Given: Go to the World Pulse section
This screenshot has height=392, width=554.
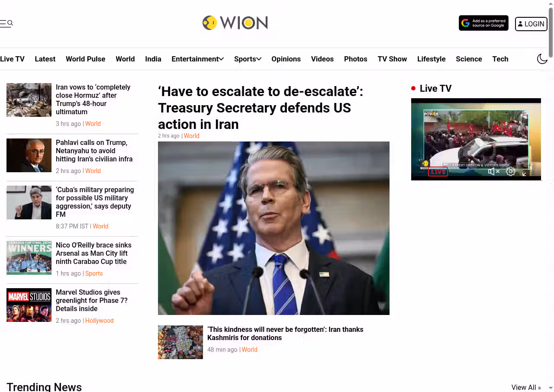Looking at the screenshot, I should (x=85, y=59).
